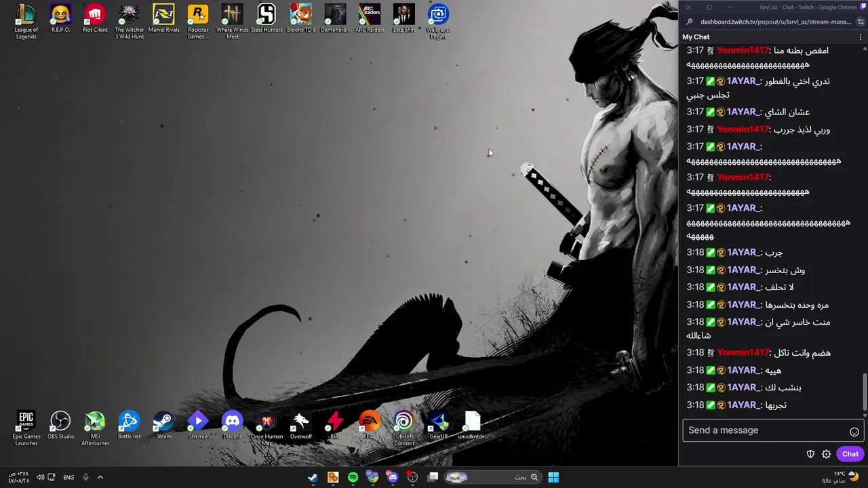Open Spotify from the taskbar
This screenshot has width=868, height=488.
[353, 477]
